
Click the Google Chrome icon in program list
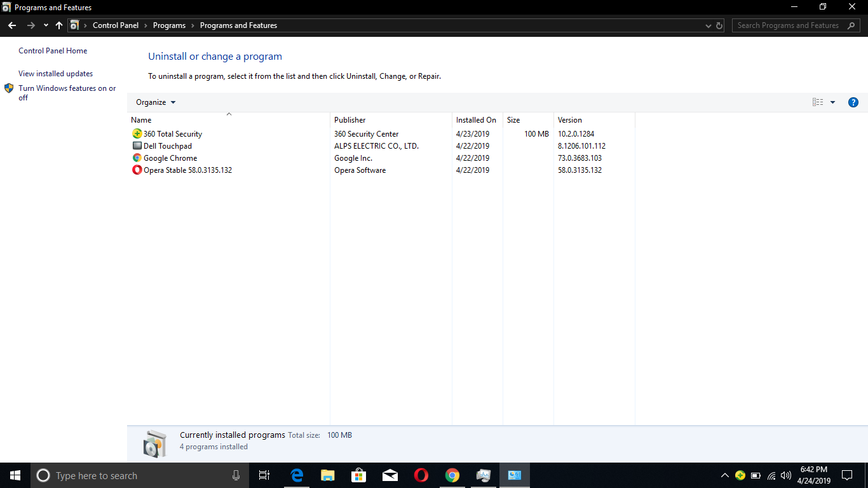pyautogui.click(x=137, y=158)
